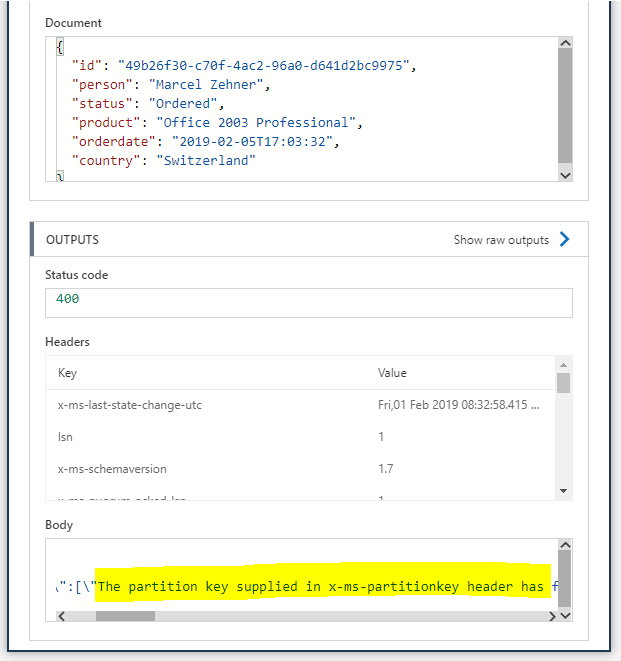This screenshot has width=621, height=661.
Task: Select the x-ms-schemaversion header row
Action: point(300,469)
